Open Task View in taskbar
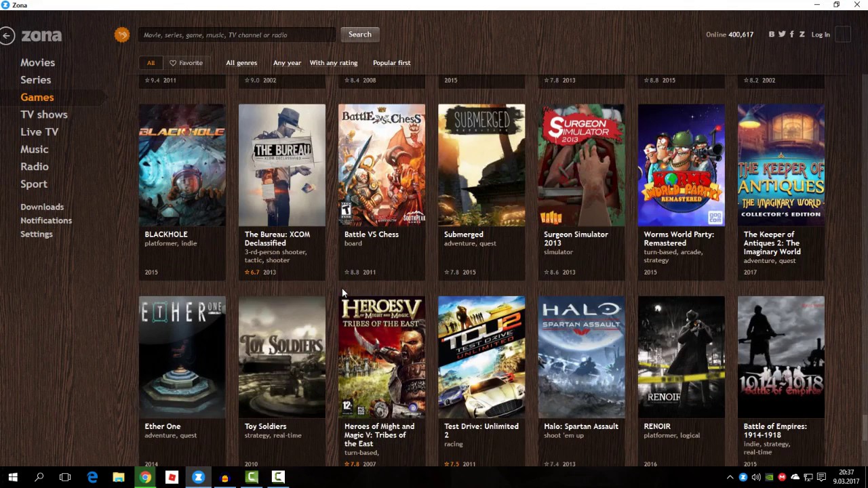 [x=65, y=477]
